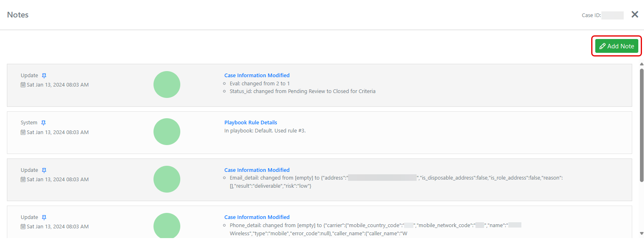Click the green Add Note button
This screenshot has height=245, width=644.
(x=616, y=46)
